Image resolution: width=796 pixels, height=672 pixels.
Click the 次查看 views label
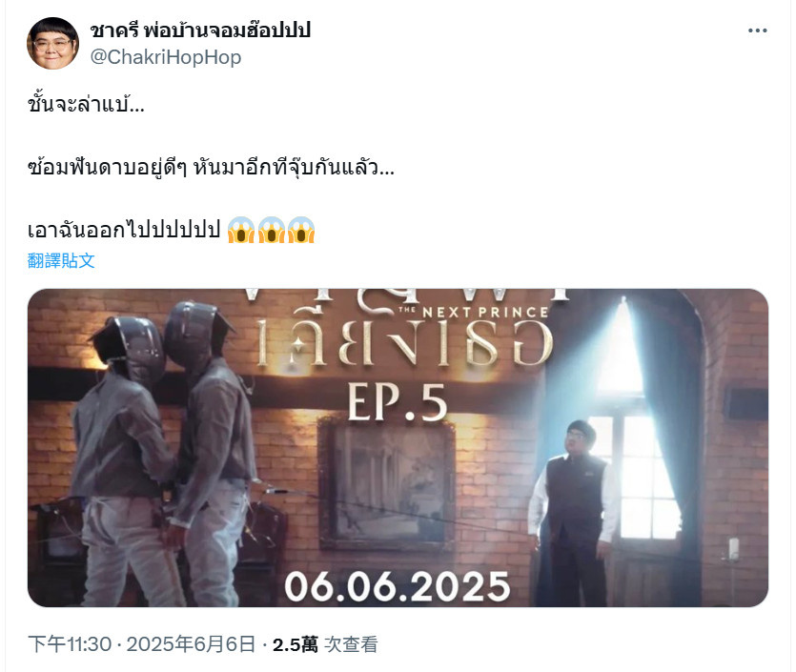pyautogui.click(x=351, y=644)
